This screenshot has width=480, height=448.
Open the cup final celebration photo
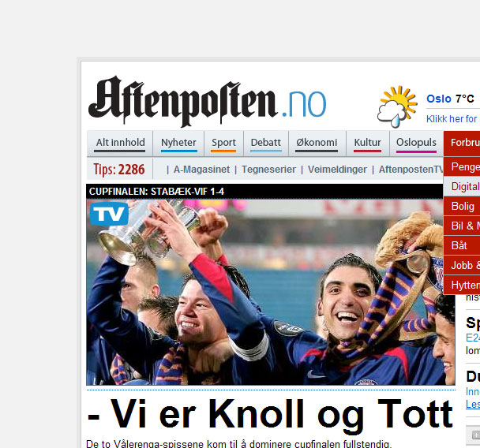pos(271,292)
